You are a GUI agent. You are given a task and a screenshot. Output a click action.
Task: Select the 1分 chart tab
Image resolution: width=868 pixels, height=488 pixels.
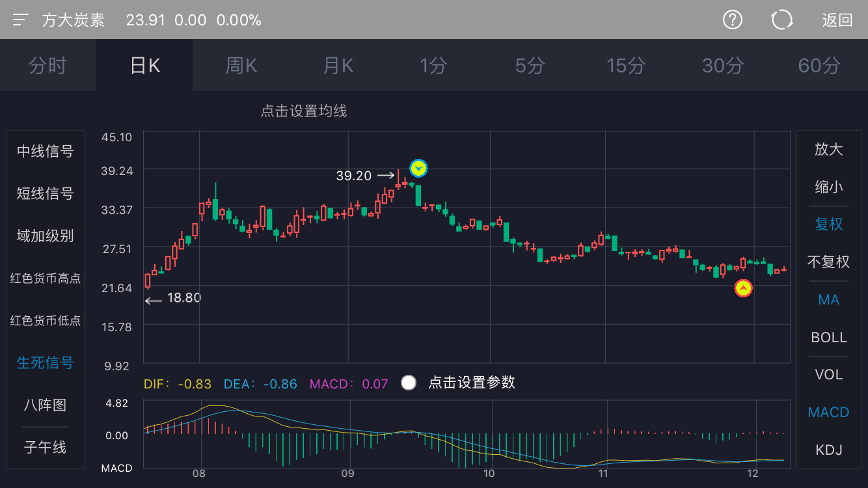[434, 65]
